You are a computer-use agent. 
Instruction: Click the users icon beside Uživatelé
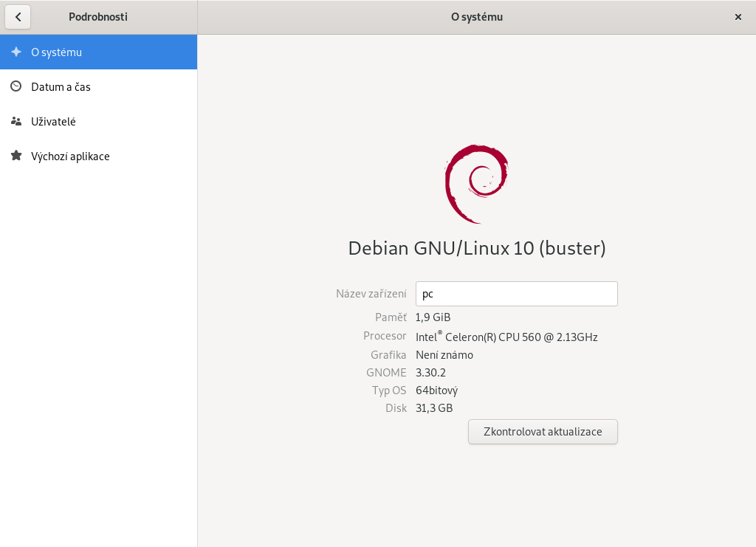[16, 122]
